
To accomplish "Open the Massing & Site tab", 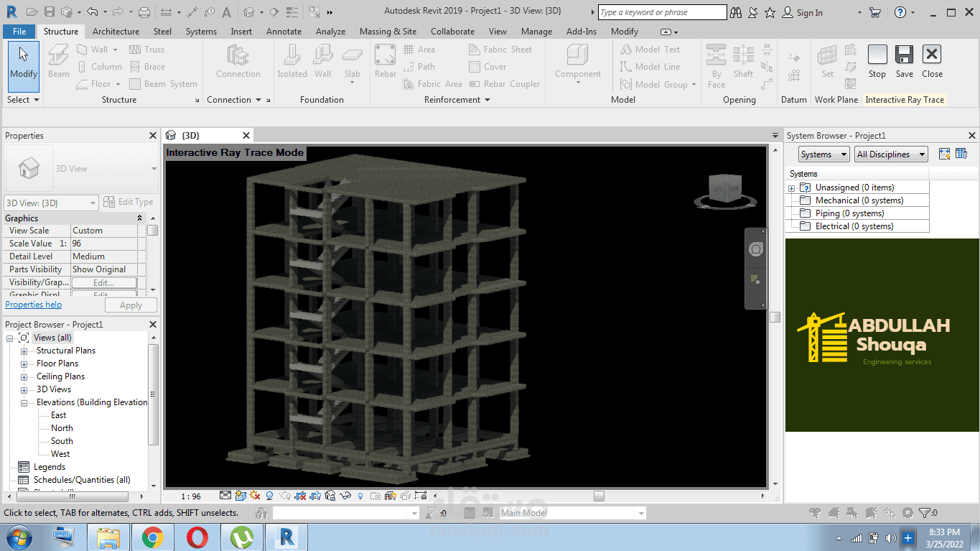I will 388,31.
